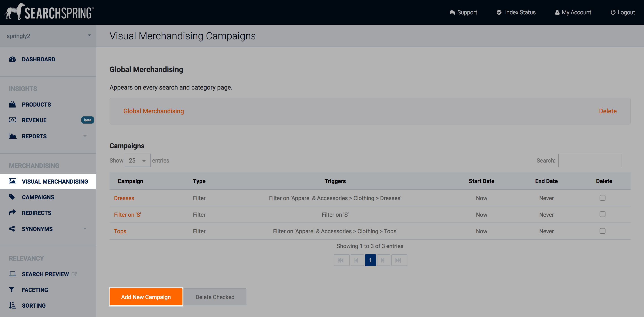Click the Faceting funnel icon

[x=12, y=290]
